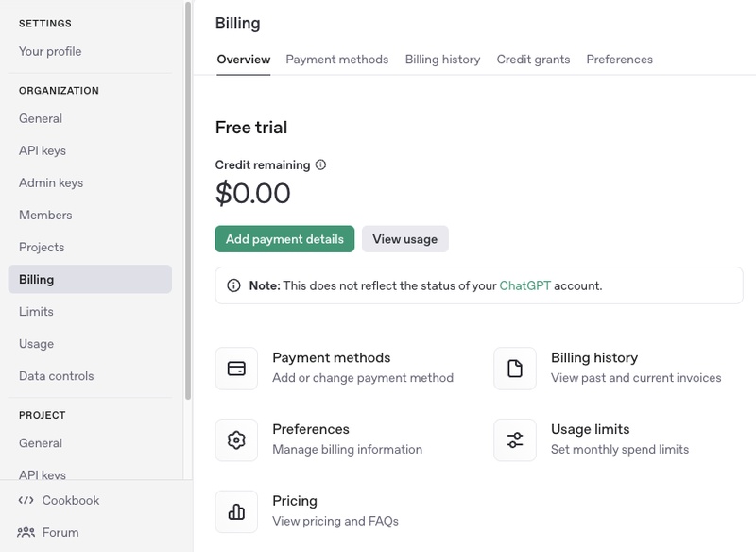Open Organization API keys in sidebar
This screenshot has height=552, width=756.
click(43, 151)
